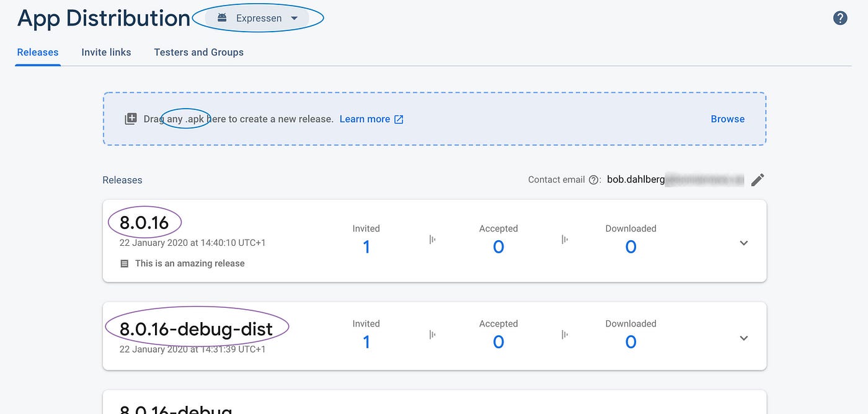Image resolution: width=868 pixels, height=414 pixels.
Task: Switch to the Invite links tab
Action: [106, 52]
